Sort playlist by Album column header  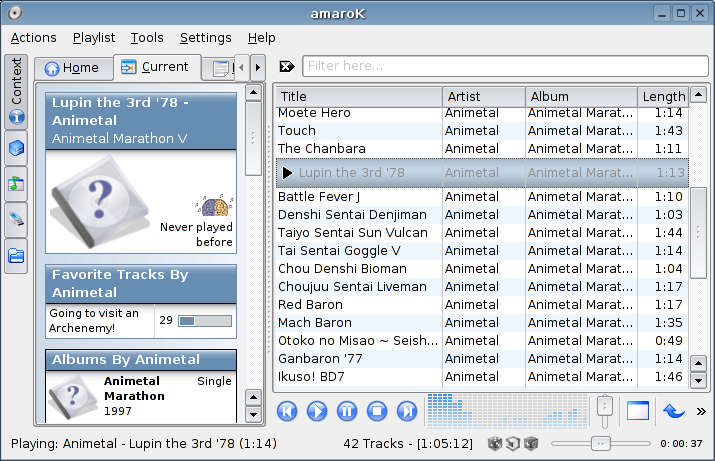pyautogui.click(x=581, y=97)
